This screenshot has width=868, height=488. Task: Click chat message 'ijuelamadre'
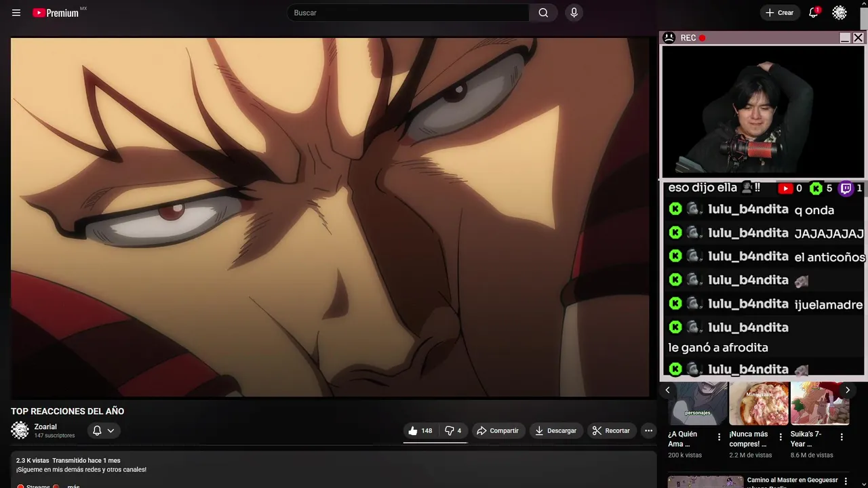[x=829, y=305]
